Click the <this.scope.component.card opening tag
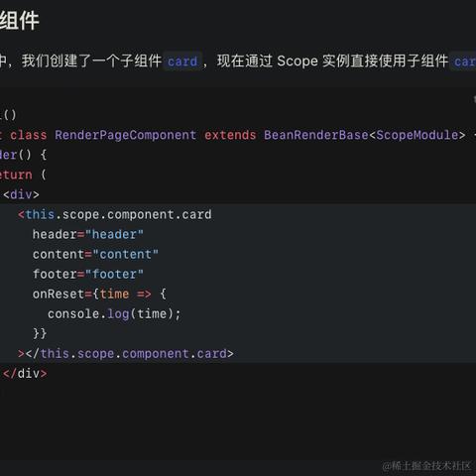The image size is (476, 476). [115, 214]
